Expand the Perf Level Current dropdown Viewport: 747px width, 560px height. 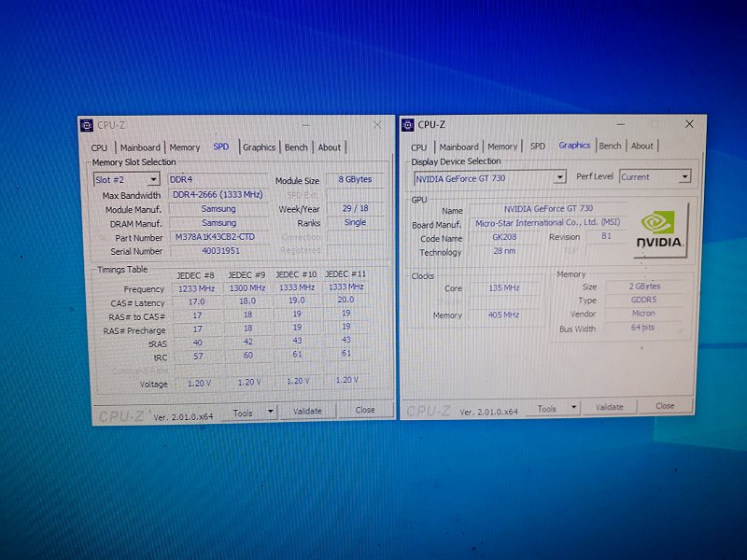(684, 176)
